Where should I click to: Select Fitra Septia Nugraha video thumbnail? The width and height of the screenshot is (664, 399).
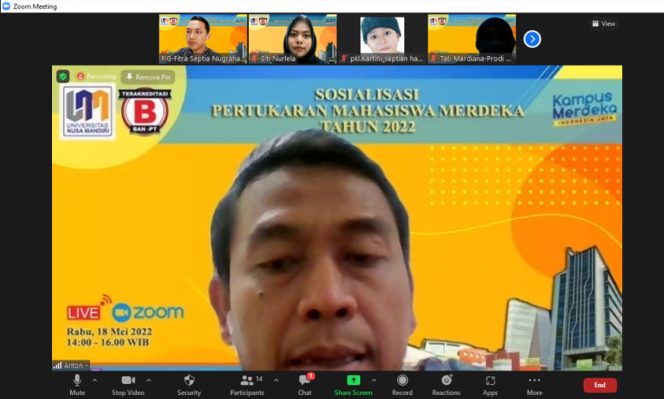[x=203, y=39]
